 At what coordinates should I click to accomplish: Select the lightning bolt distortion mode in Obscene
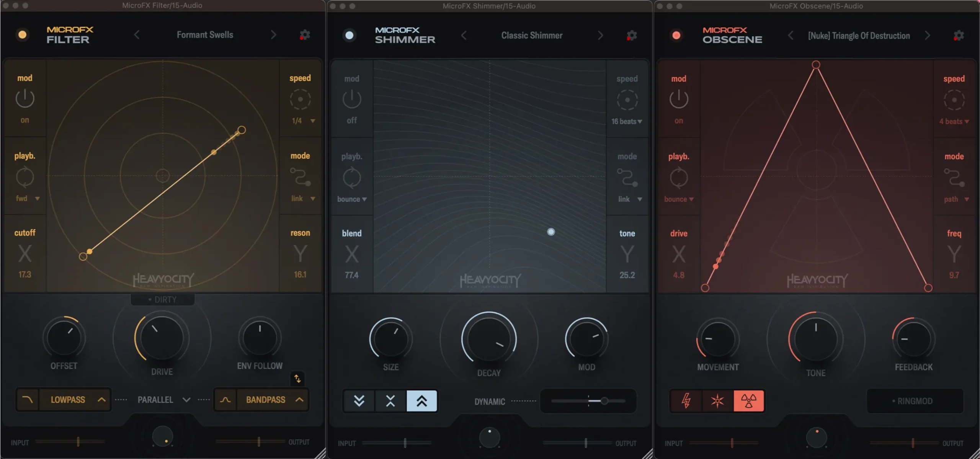(686, 401)
